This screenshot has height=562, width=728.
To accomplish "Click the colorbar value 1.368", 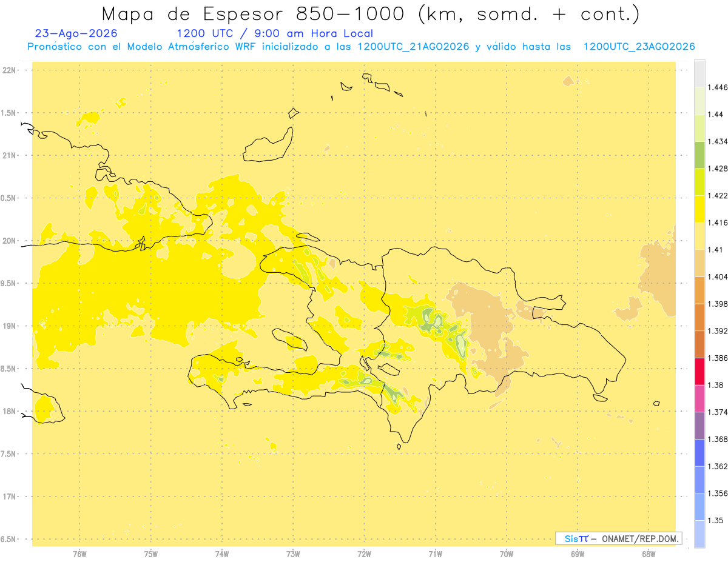I will (718, 439).
